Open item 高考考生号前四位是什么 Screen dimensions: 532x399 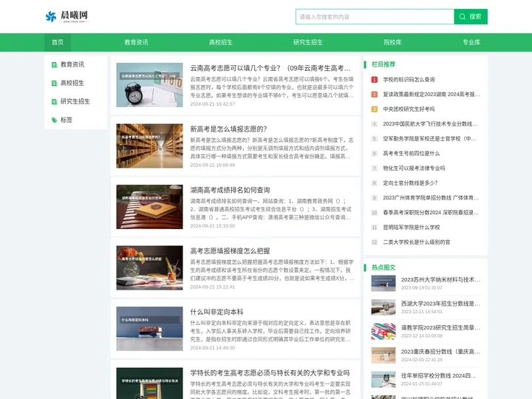(412, 154)
